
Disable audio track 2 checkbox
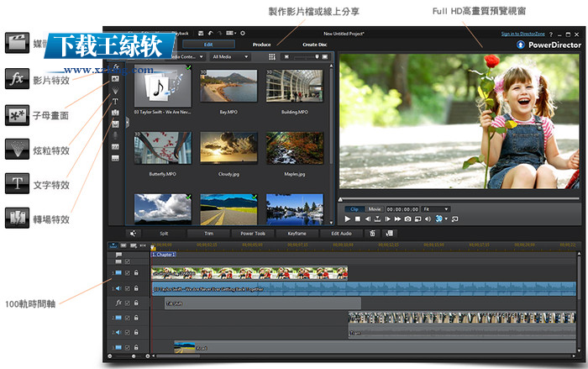128,332
